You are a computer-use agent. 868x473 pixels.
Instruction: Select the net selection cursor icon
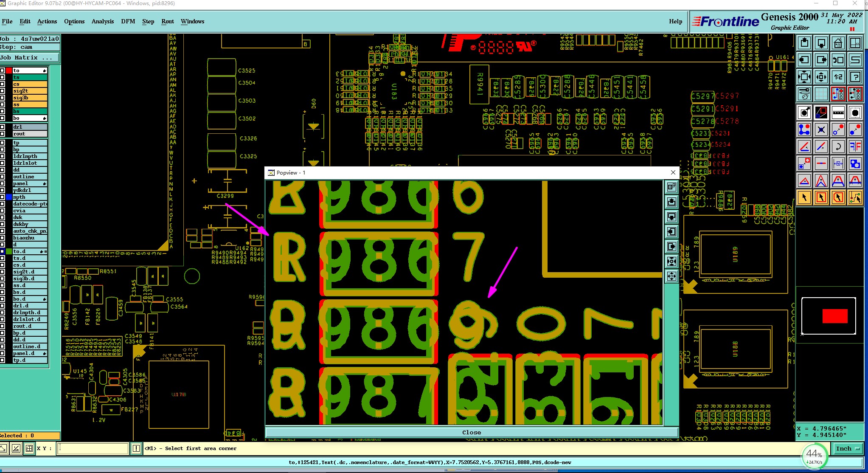[x=855, y=197]
